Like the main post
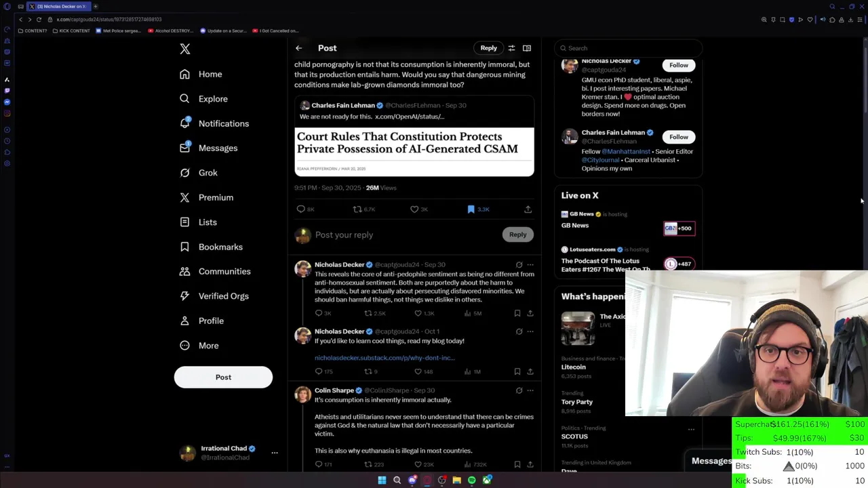 click(414, 209)
